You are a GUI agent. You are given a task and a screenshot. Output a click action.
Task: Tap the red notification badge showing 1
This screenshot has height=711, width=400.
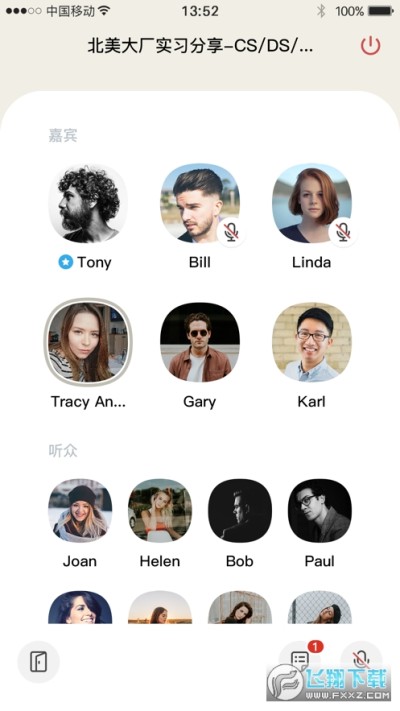click(x=315, y=647)
